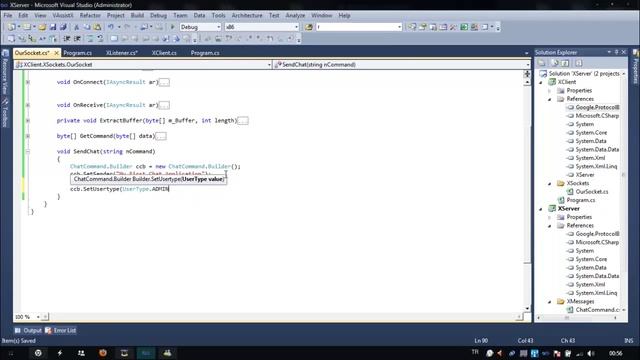Show the Output panel tab

point(28,330)
